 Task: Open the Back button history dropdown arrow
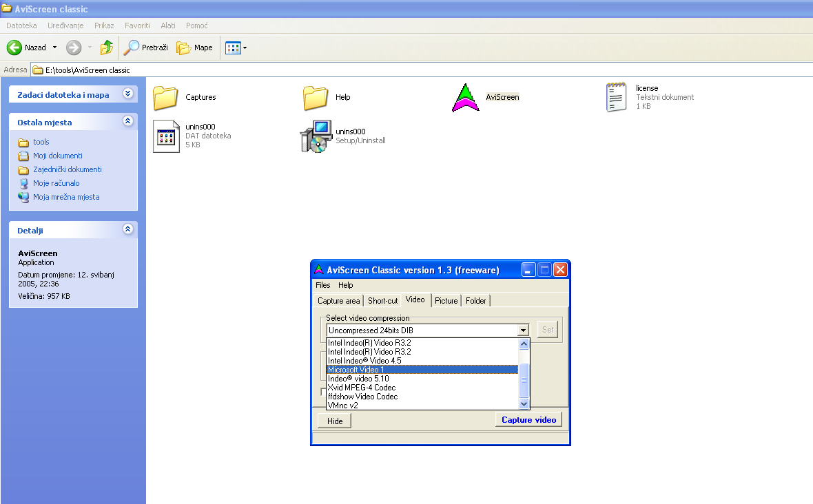(54, 48)
